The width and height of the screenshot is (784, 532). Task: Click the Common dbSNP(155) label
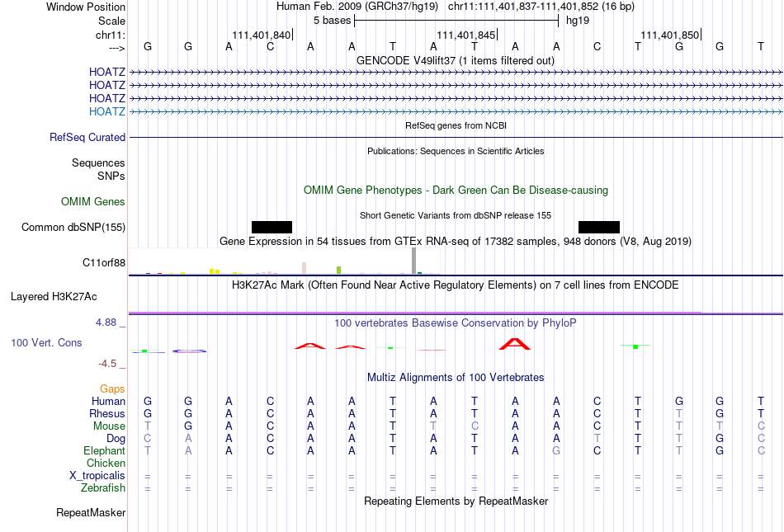point(73,228)
